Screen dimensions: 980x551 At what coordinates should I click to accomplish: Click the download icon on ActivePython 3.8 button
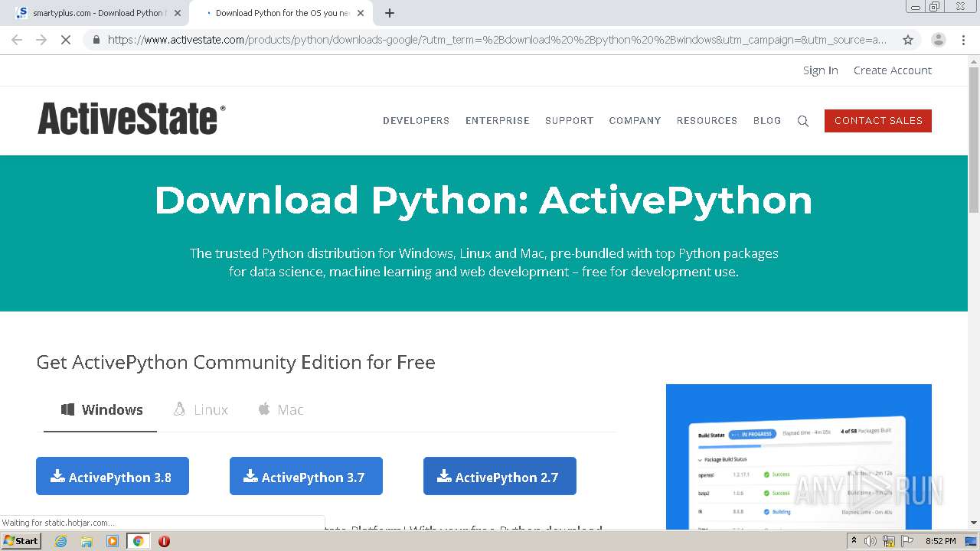click(x=57, y=475)
